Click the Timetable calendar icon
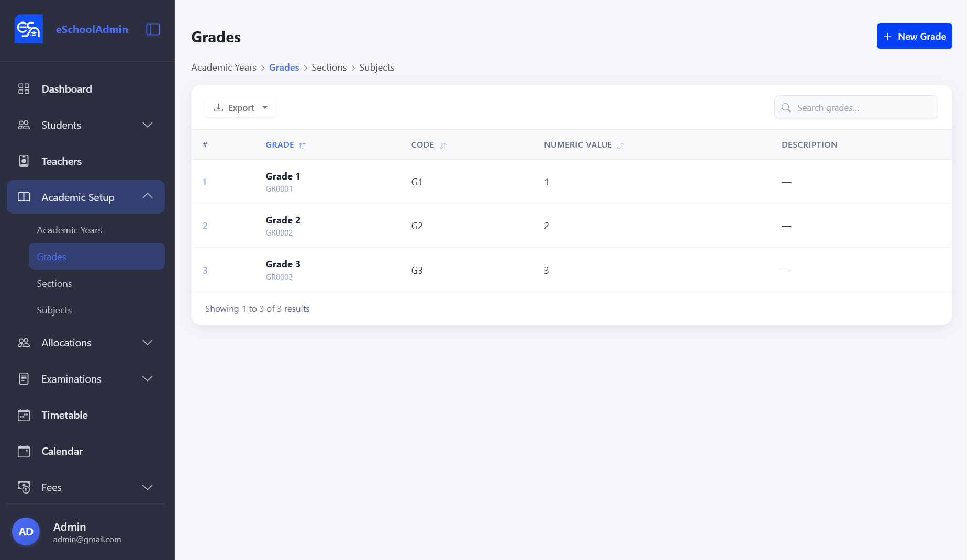This screenshot has width=968, height=560. click(24, 415)
